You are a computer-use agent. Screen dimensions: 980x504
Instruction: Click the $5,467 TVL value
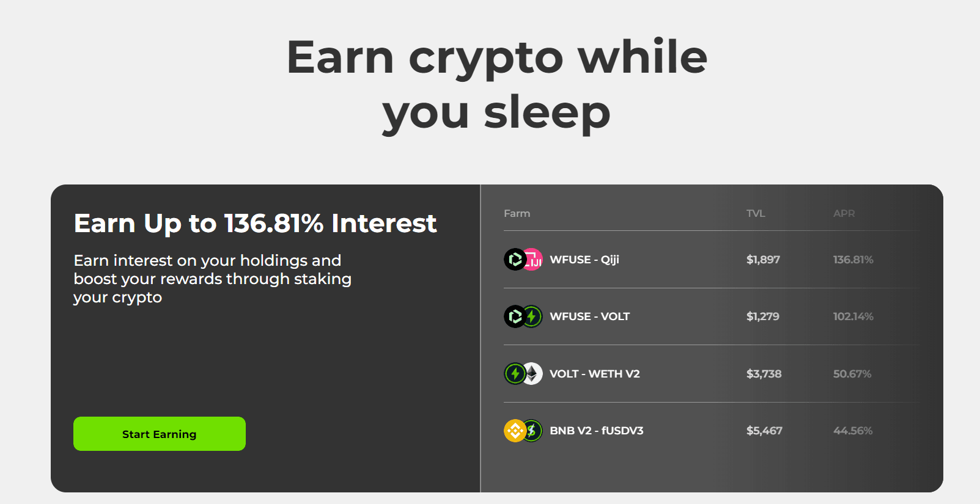point(764,431)
